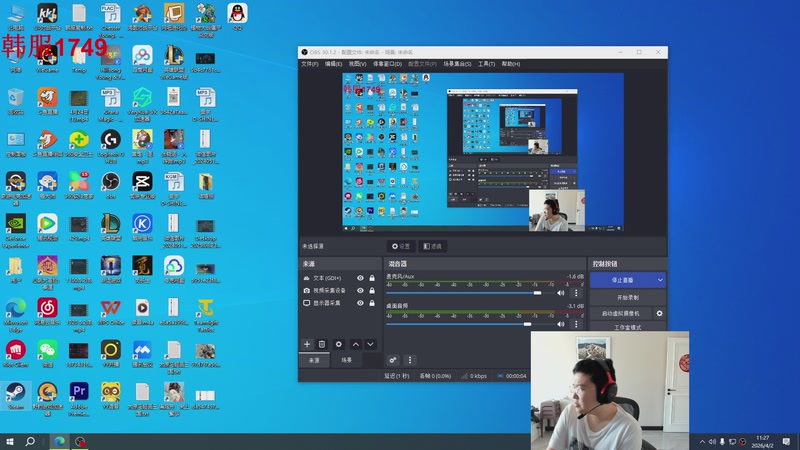
Task: Open the 编辑(E) menu in OBS
Action: 333,64
